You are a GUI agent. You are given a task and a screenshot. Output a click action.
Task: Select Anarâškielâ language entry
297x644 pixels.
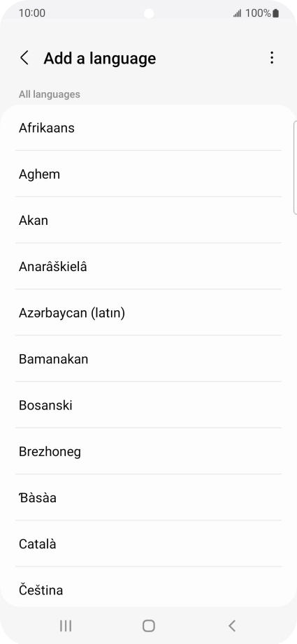pos(148,267)
